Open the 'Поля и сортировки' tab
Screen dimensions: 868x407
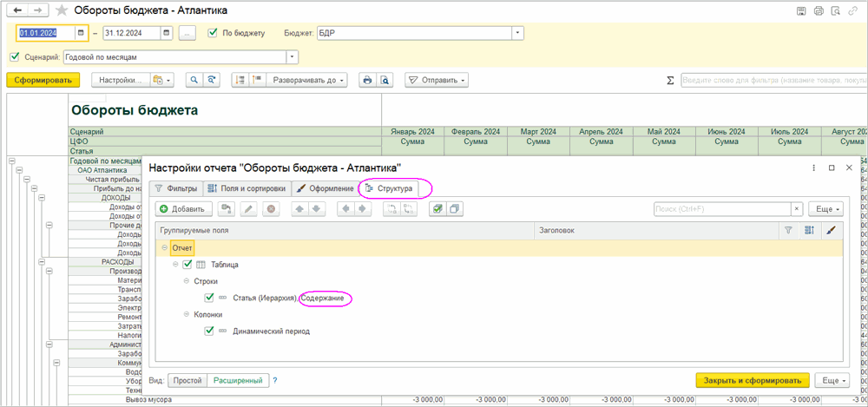click(x=246, y=187)
